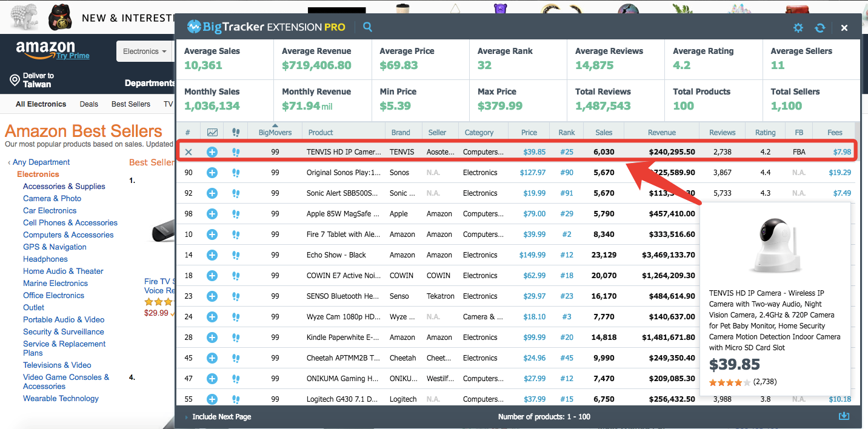Open Cell Phones & Accessories category

pos(70,223)
